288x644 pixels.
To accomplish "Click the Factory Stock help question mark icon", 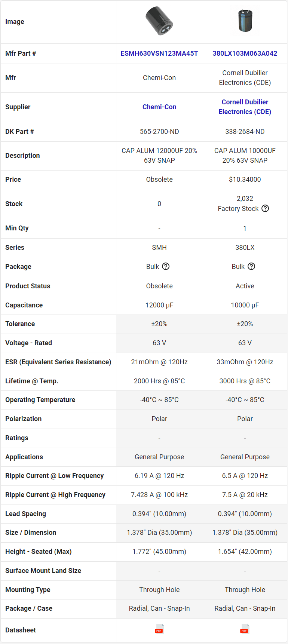I will 265,208.
